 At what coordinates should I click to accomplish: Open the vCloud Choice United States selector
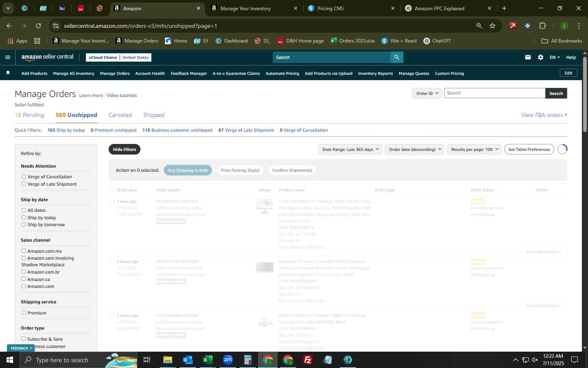pyautogui.click(x=119, y=57)
